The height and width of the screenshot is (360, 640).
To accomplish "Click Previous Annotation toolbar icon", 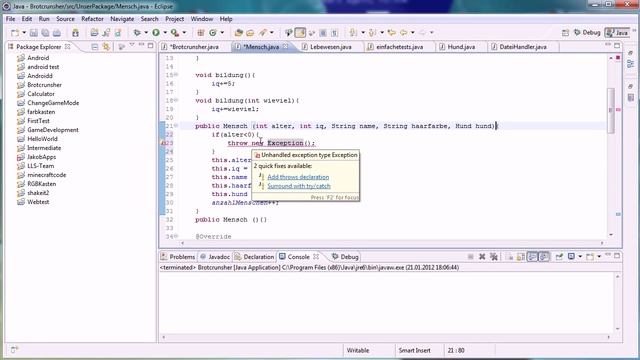I will click(x=372, y=33).
